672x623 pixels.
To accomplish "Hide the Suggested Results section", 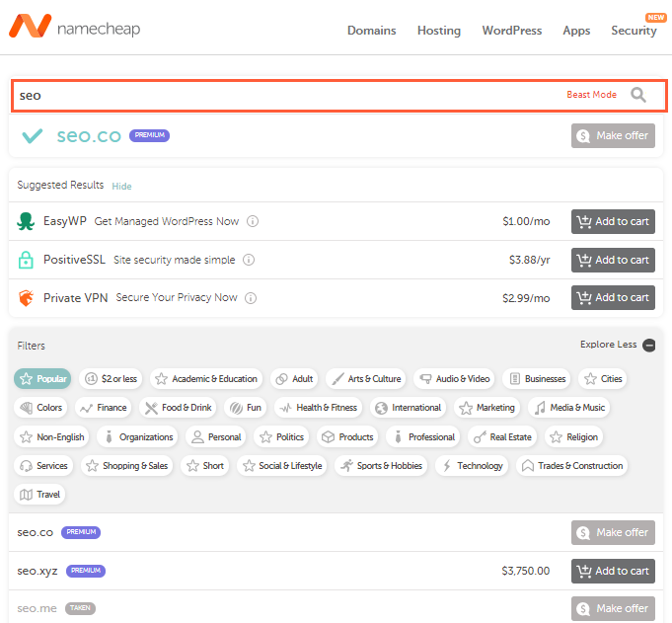I will tap(121, 186).
